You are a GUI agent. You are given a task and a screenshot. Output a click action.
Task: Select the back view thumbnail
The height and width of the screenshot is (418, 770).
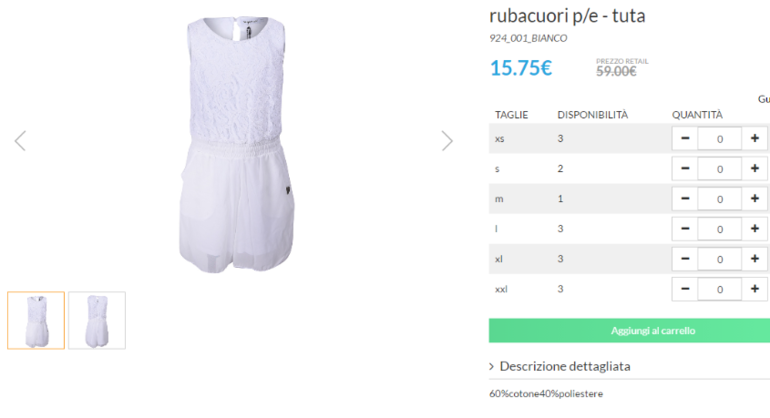97,320
